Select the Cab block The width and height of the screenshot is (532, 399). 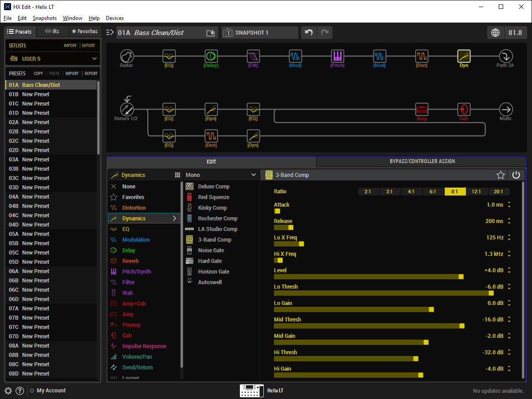coord(464,109)
